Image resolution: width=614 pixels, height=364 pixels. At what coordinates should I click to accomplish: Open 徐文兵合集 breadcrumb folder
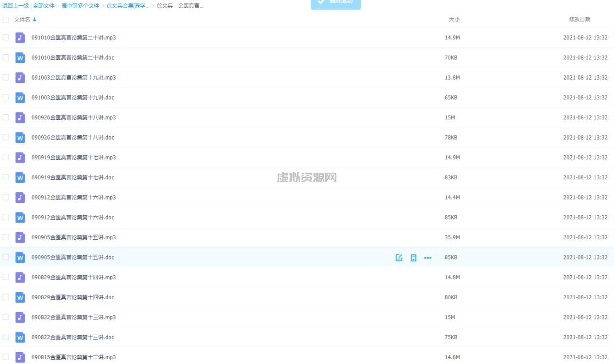click(x=128, y=6)
